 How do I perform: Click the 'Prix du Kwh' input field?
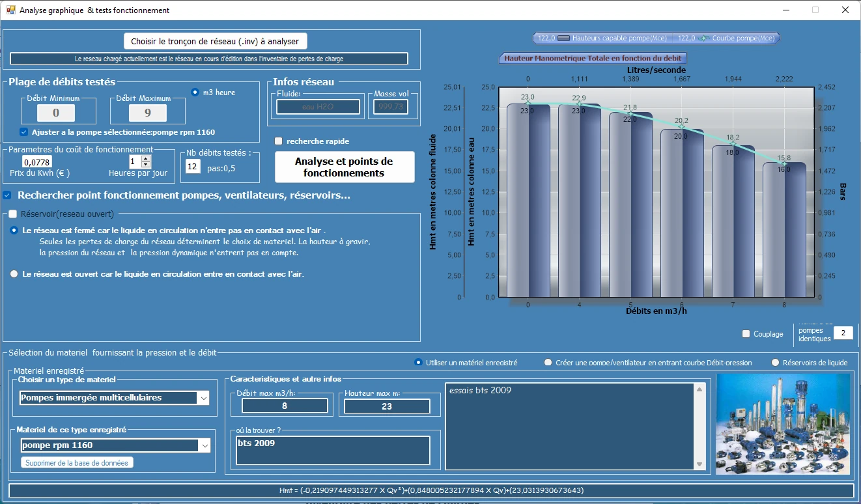click(x=37, y=162)
